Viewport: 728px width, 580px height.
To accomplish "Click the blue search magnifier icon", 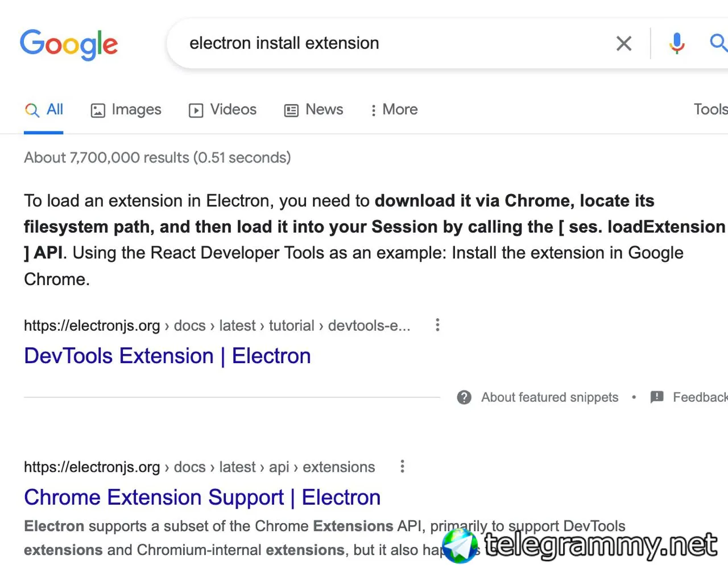I will pyautogui.click(x=718, y=43).
